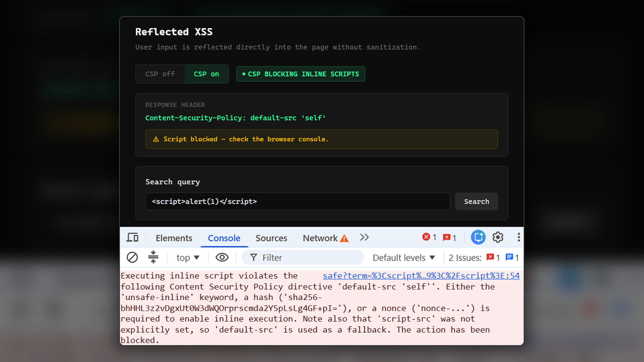
Task: Click the User input is reflected description
Action: [278, 47]
